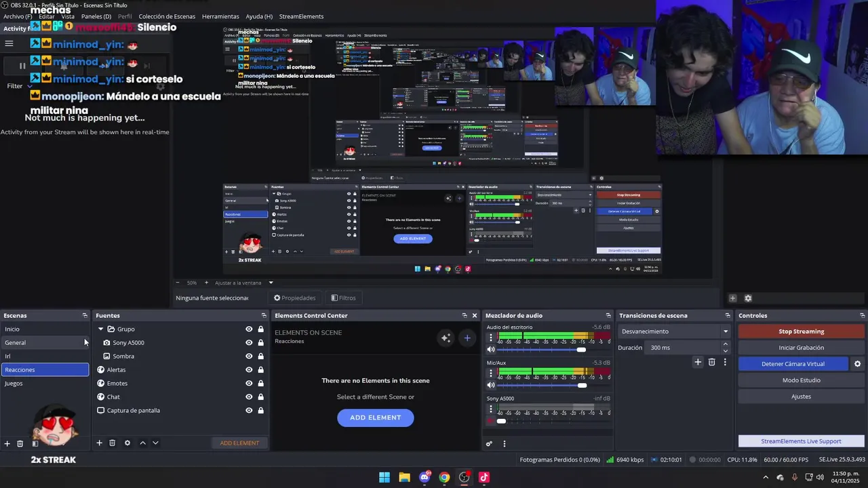Viewport: 868px width, 488px height.
Task: Click Iniciar Grabación button
Action: click(x=801, y=348)
